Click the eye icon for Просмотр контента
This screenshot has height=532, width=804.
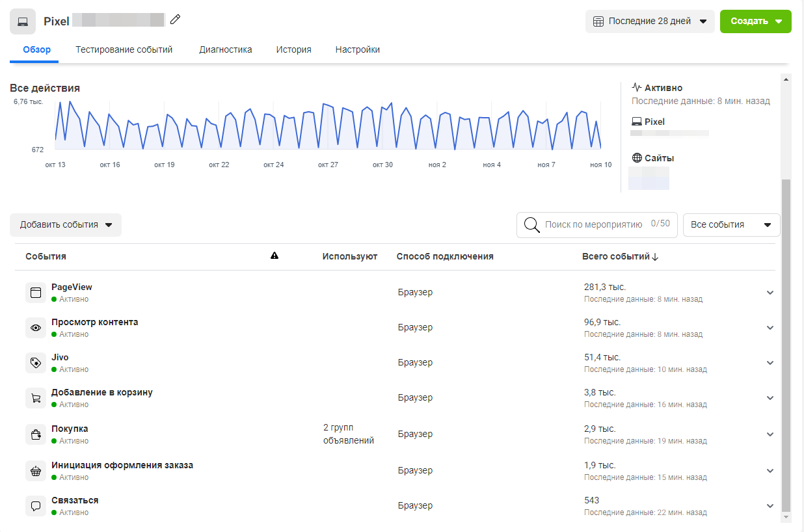coord(36,328)
